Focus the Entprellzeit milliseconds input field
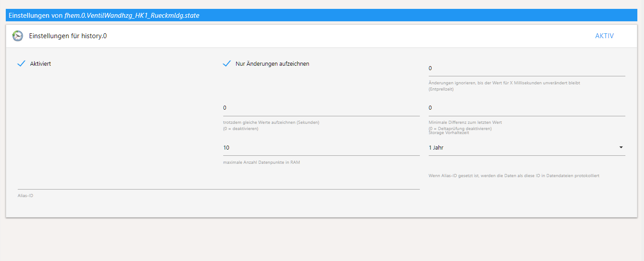644x261 pixels. pyautogui.click(x=526, y=68)
